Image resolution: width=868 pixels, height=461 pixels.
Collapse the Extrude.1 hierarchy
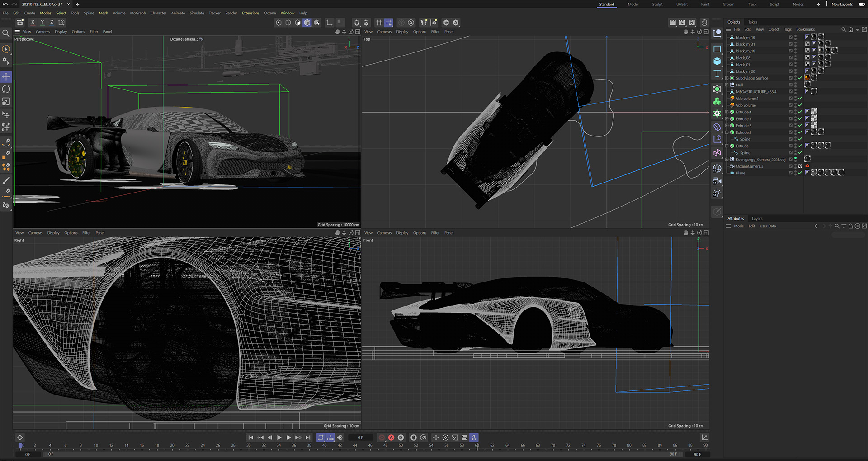[727, 132]
